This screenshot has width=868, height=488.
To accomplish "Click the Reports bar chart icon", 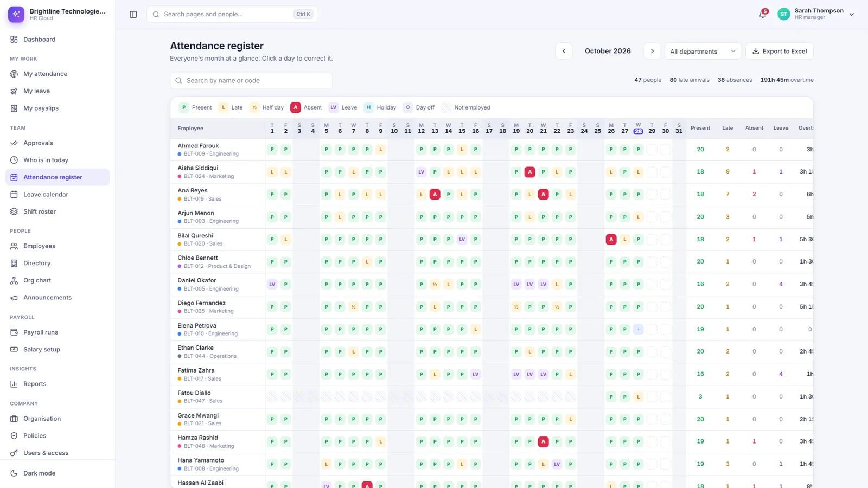I will tap(14, 384).
